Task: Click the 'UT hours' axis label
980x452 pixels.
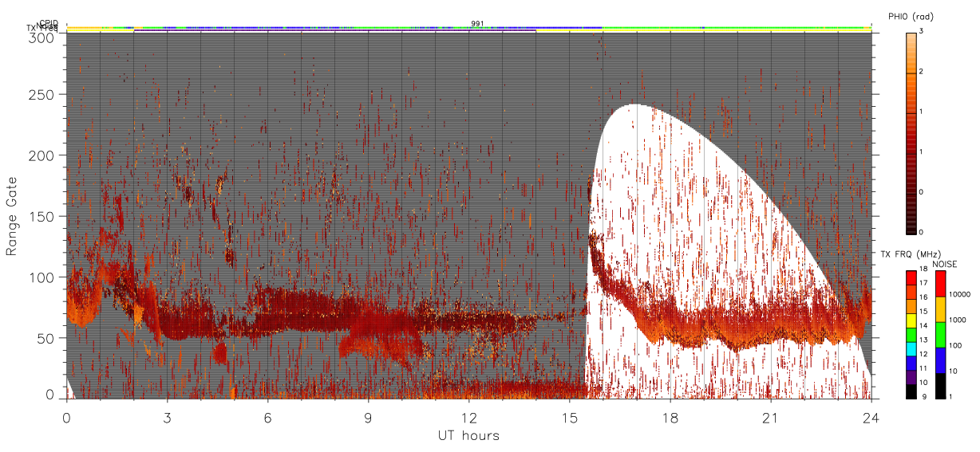Action: click(x=468, y=435)
